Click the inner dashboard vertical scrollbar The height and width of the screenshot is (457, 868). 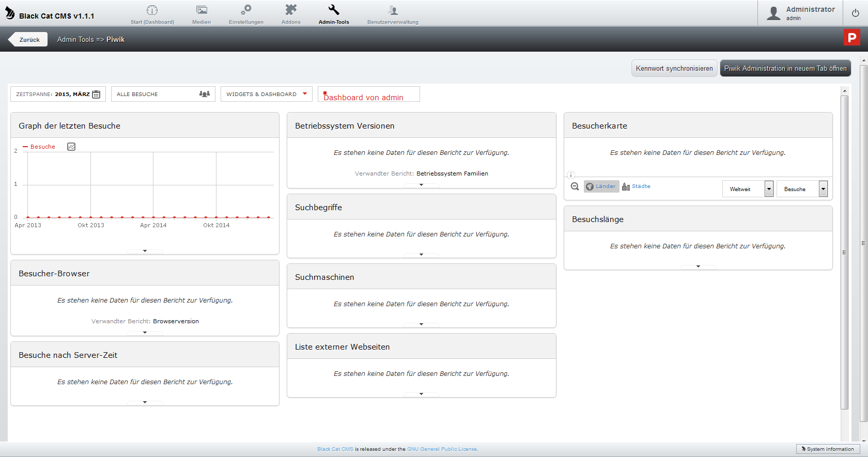(845, 253)
